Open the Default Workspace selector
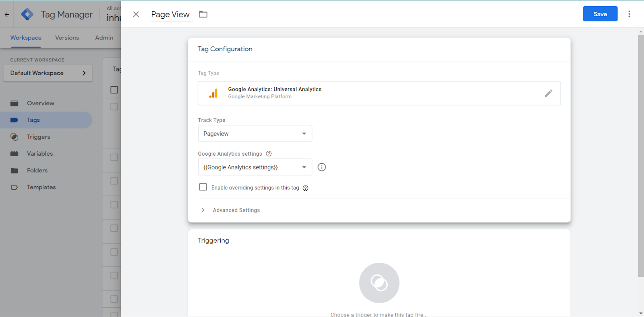The width and height of the screenshot is (644, 317). coord(48,73)
